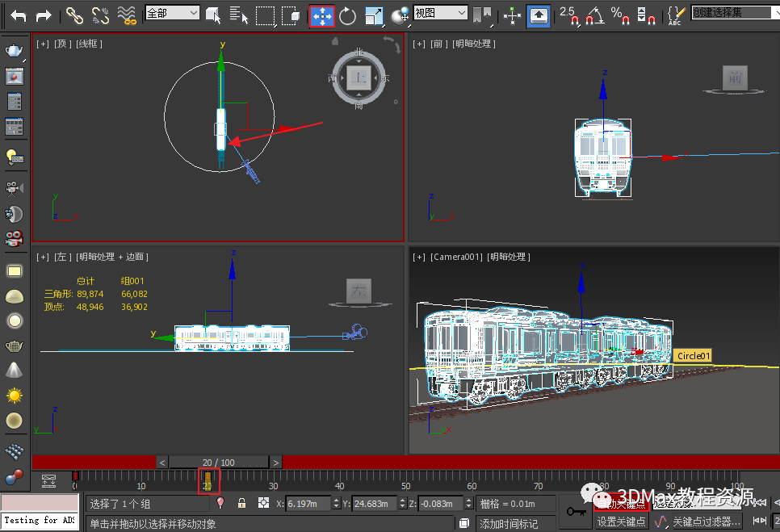Click the X coordinate input field
This screenshot has height=532, width=780.
tap(308, 503)
